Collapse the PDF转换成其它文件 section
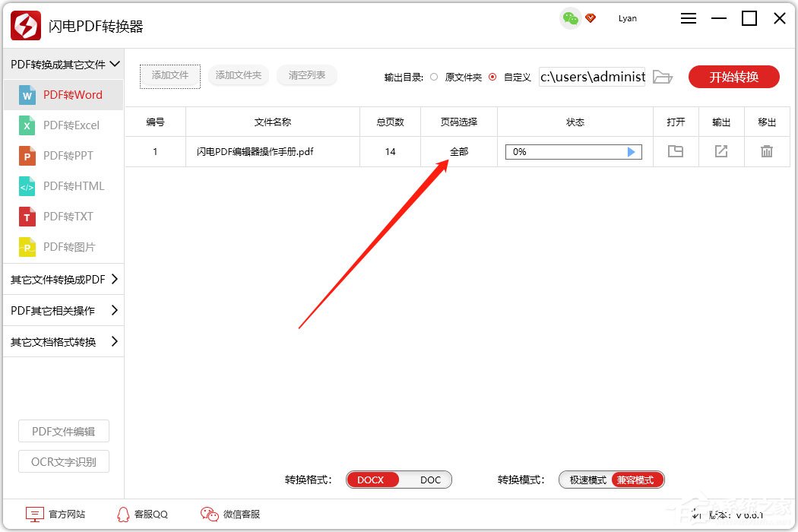 pyautogui.click(x=64, y=65)
